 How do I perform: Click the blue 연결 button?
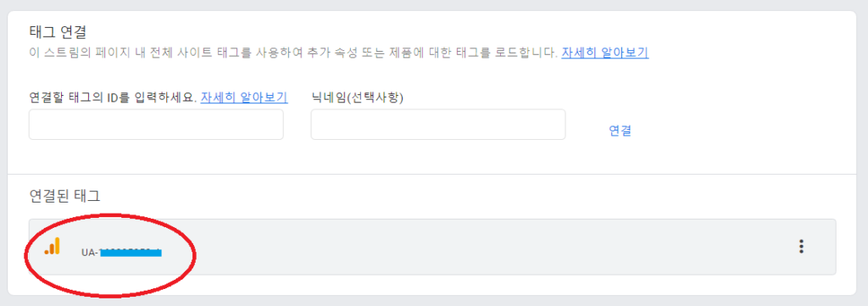tap(620, 131)
